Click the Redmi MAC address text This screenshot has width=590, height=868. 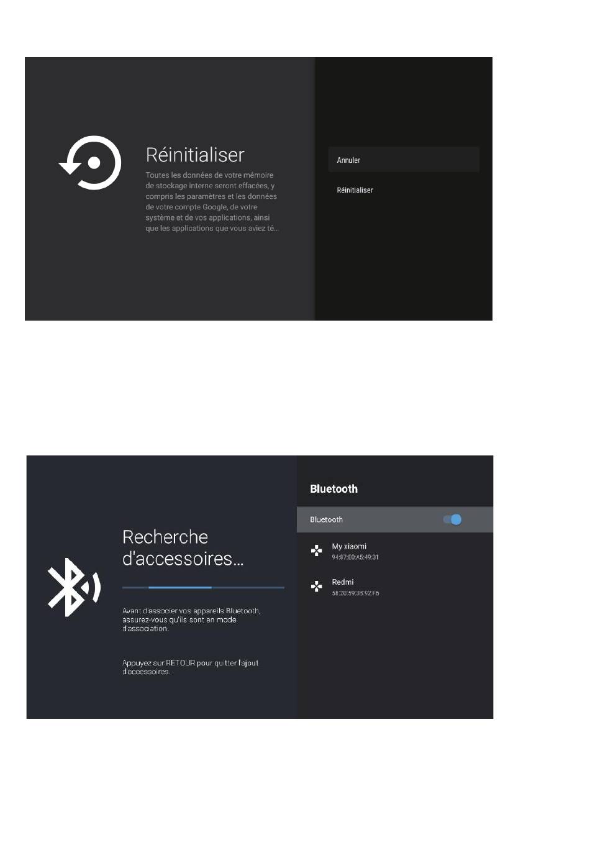355,593
